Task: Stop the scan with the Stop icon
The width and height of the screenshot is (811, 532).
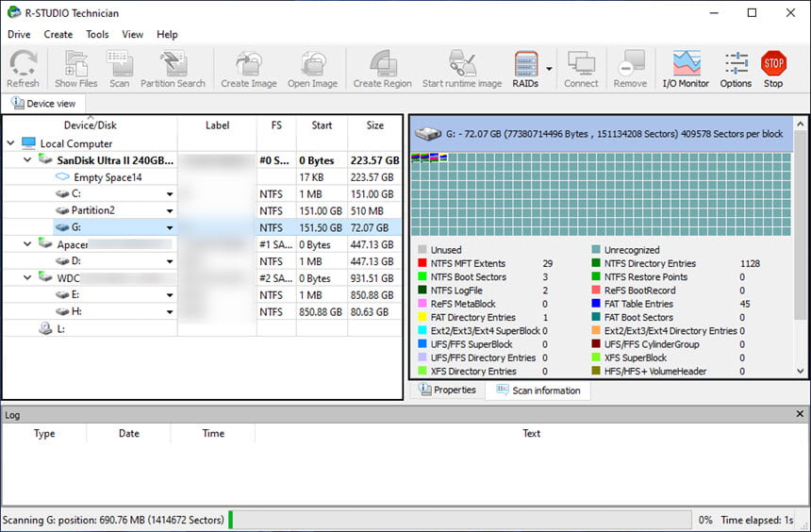Action: [x=773, y=69]
